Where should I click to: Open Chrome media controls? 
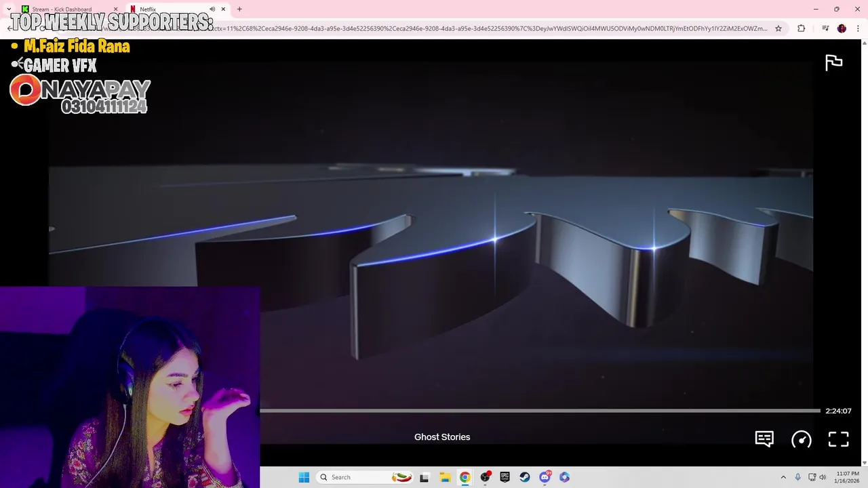pos(825,28)
